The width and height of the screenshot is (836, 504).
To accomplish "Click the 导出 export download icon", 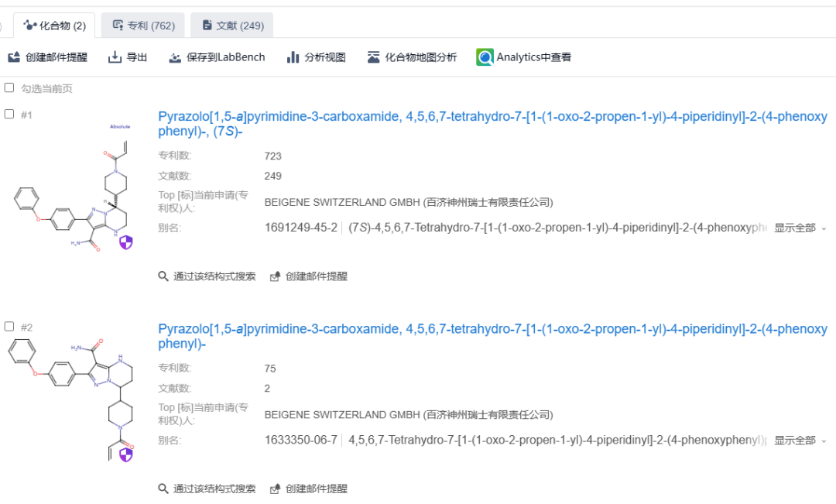I will [x=115, y=57].
